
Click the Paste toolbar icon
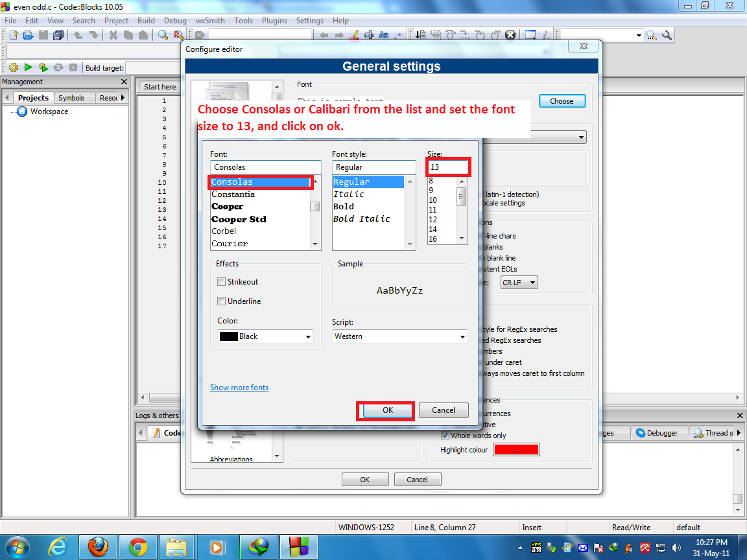pos(143,35)
